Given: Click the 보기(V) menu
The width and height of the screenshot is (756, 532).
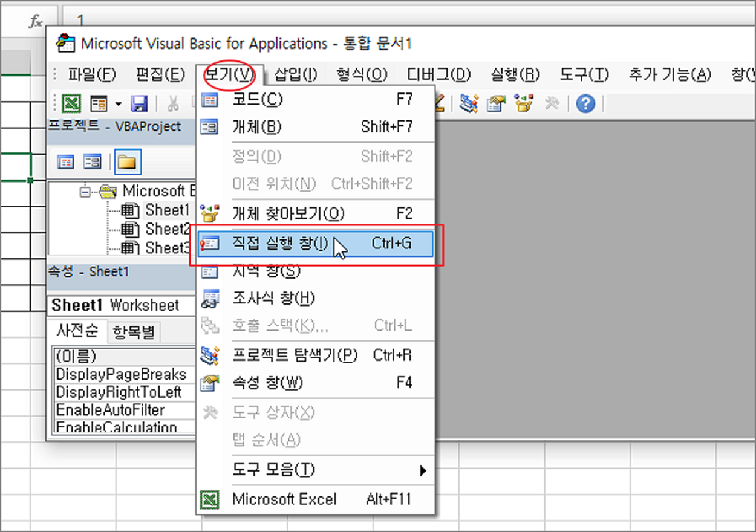Looking at the screenshot, I should click(230, 74).
